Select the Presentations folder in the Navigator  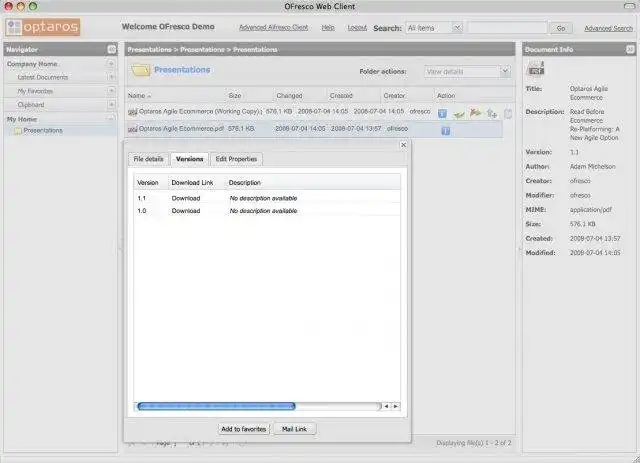coord(43,131)
